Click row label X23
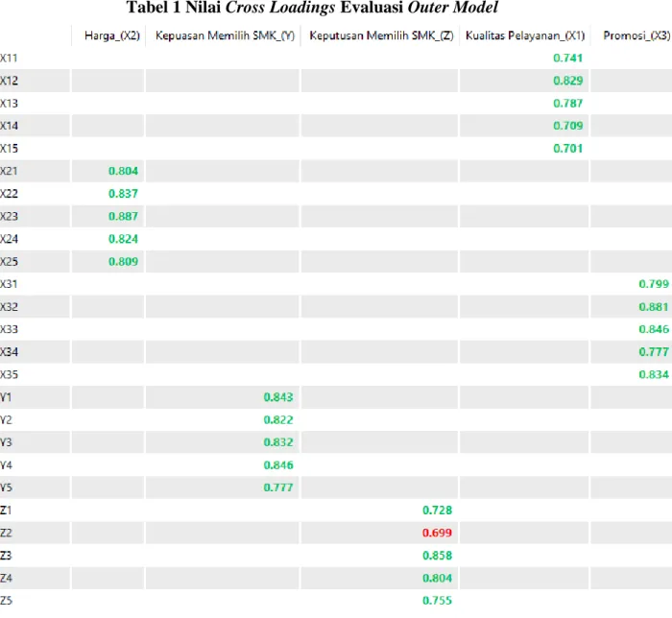672x618 pixels. click(9, 217)
